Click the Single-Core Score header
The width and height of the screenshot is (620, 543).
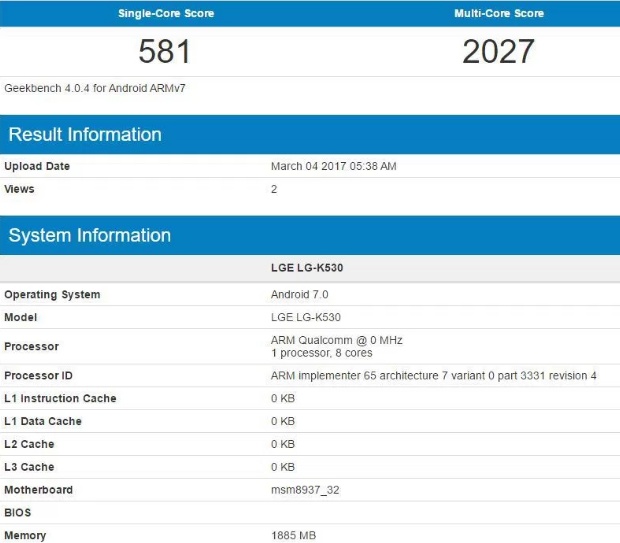pos(165,13)
